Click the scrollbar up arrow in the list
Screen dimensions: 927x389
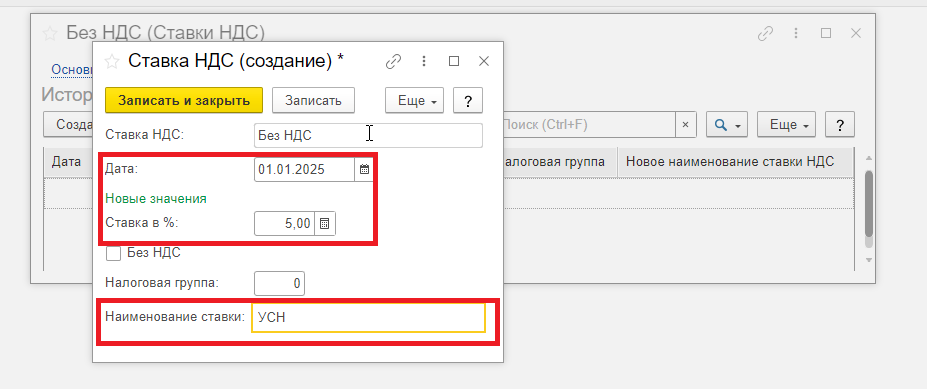[x=868, y=158]
